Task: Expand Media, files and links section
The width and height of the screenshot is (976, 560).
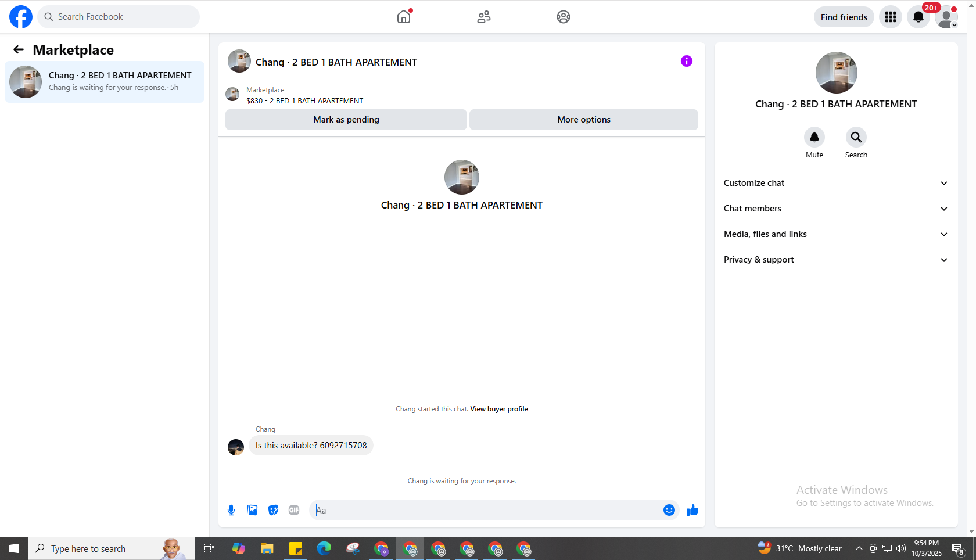Action: pos(836,234)
